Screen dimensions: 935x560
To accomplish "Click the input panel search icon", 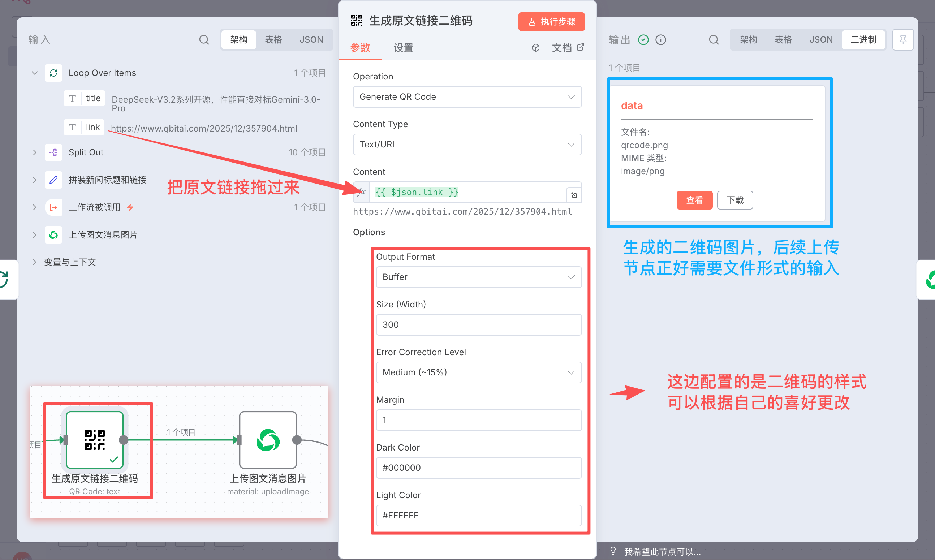I will pyautogui.click(x=204, y=40).
